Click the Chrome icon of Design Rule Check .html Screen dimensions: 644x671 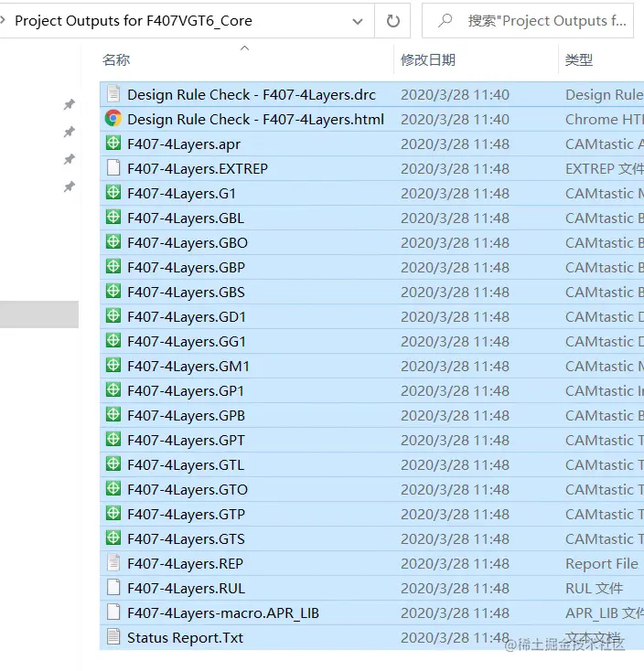click(113, 118)
